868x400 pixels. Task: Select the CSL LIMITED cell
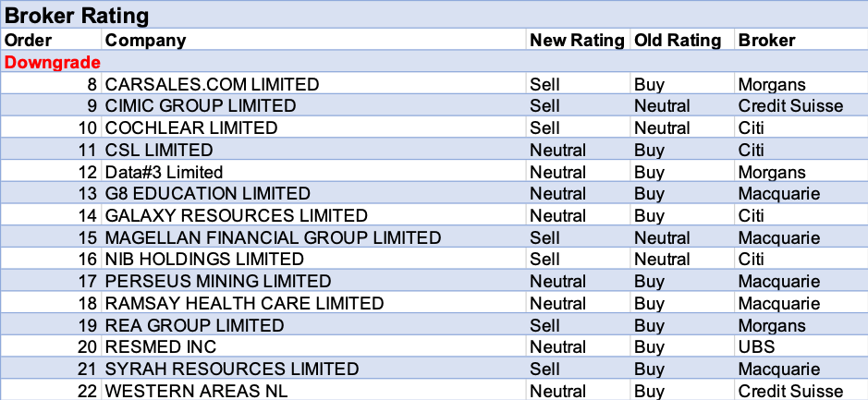pyautogui.click(x=159, y=150)
